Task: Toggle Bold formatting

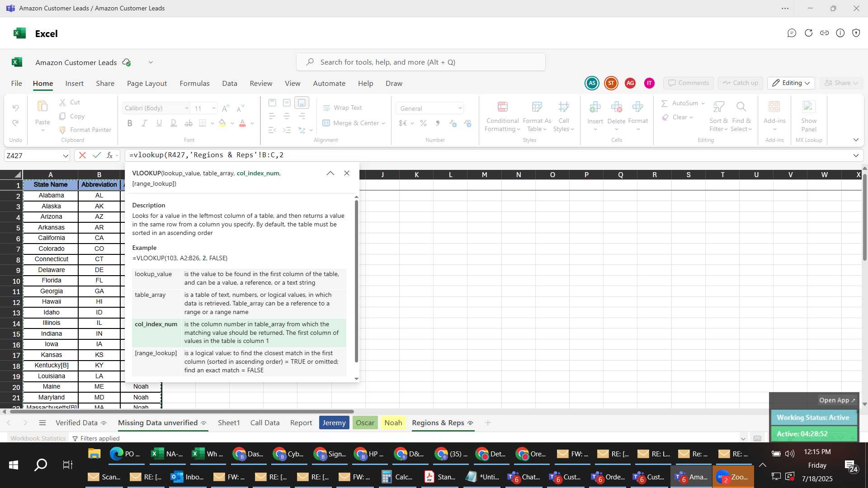Action: click(x=130, y=123)
